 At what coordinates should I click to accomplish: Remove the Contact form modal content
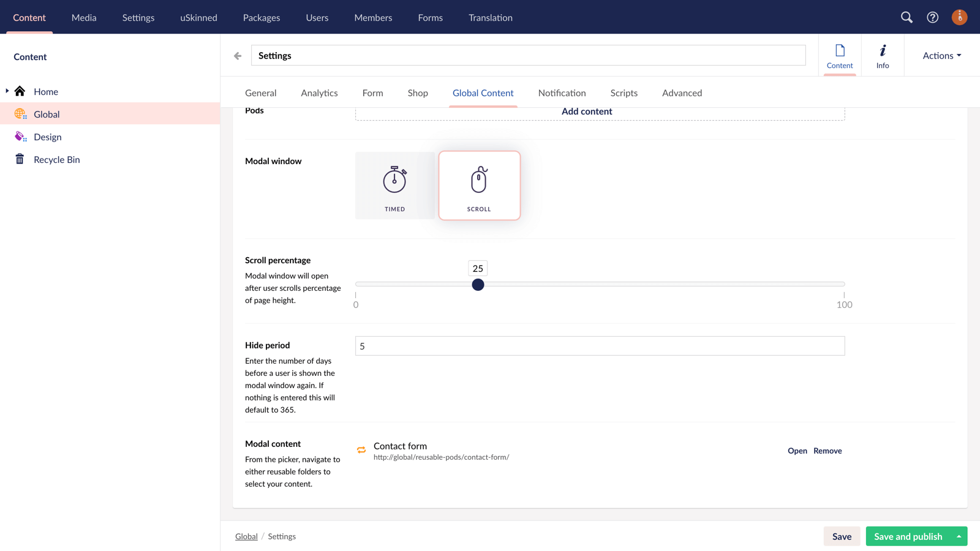tap(827, 451)
